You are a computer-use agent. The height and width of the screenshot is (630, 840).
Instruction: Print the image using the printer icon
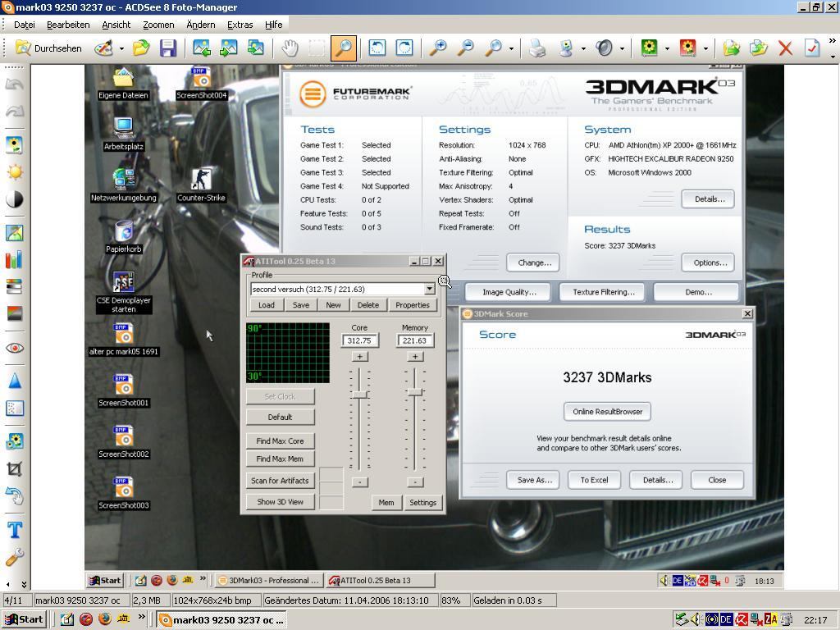tap(537, 48)
